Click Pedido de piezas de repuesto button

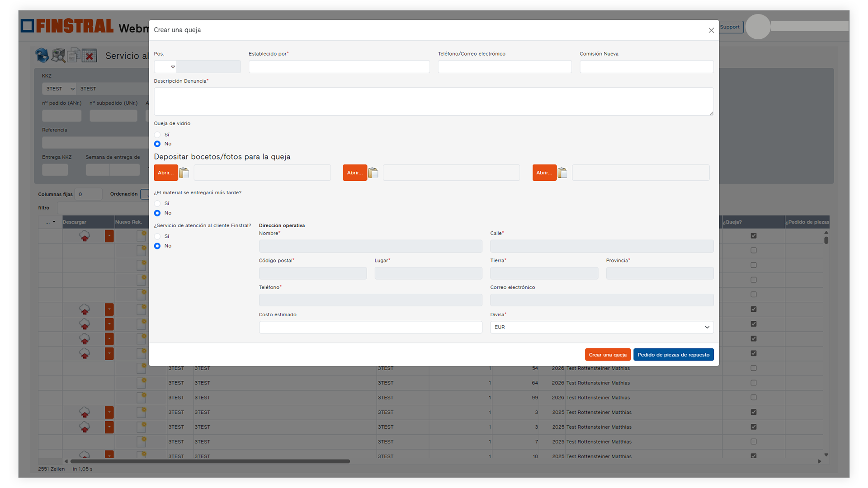click(674, 355)
